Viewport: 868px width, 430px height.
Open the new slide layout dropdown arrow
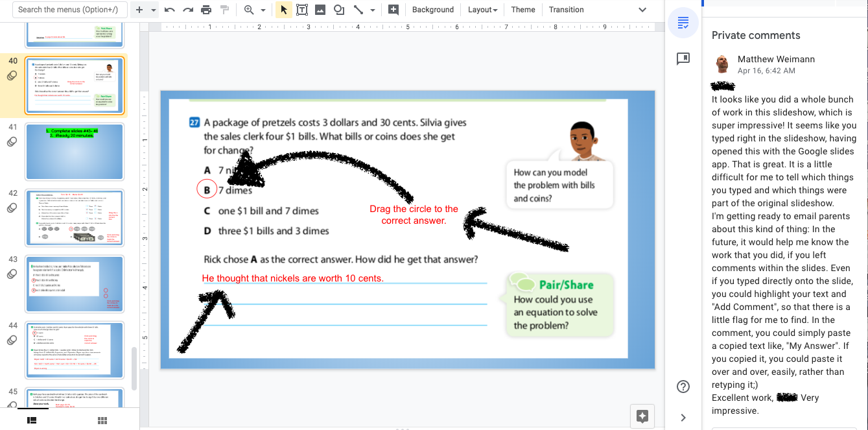tap(154, 10)
